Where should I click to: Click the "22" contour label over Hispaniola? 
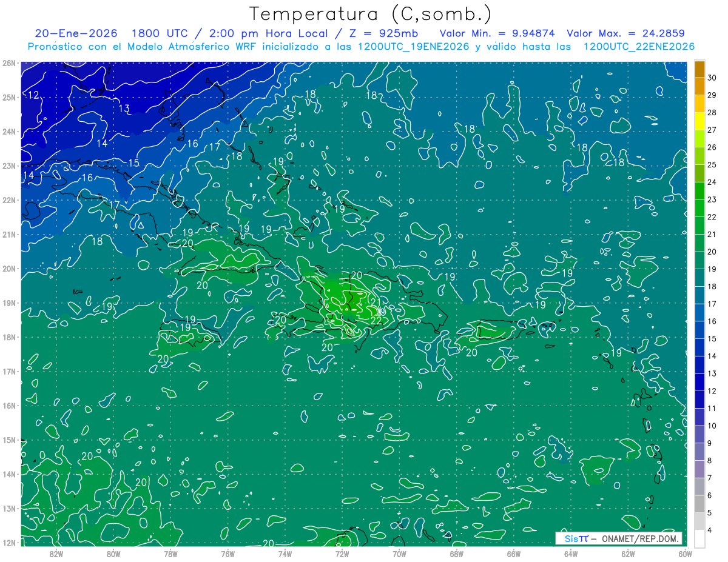pyautogui.click(x=376, y=320)
